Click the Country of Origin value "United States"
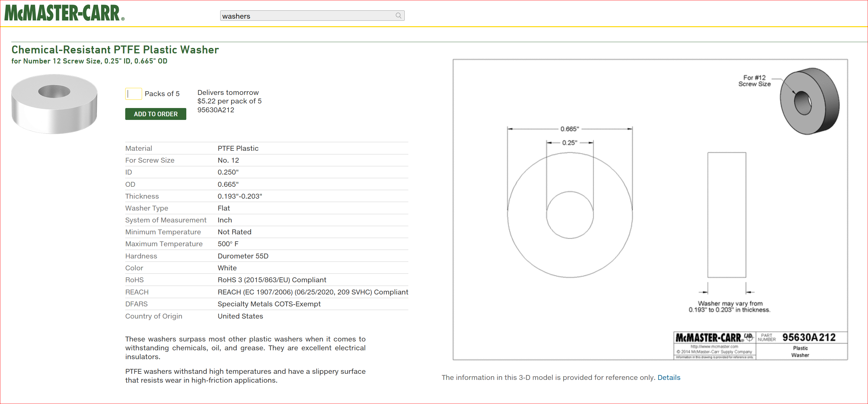Viewport: 868px width, 404px height. tap(240, 316)
